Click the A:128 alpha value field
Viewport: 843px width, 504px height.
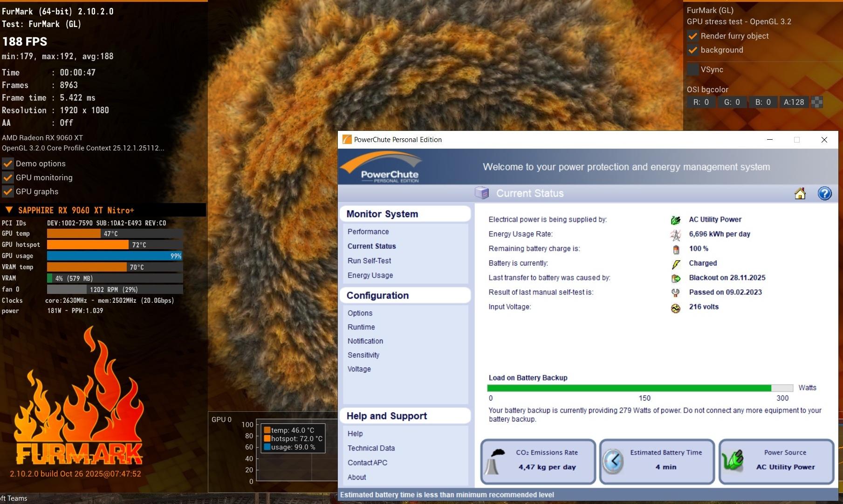click(x=794, y=102)
